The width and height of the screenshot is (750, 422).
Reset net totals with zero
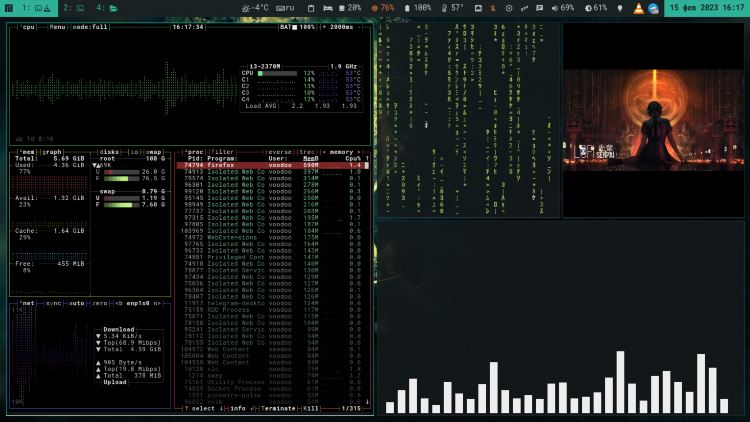pyautogui.click(x=99, y=303)
